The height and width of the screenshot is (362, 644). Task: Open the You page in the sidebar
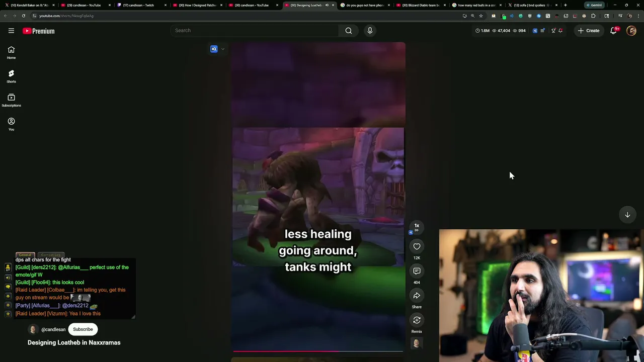pyautogui.click(x=11, y=124)
